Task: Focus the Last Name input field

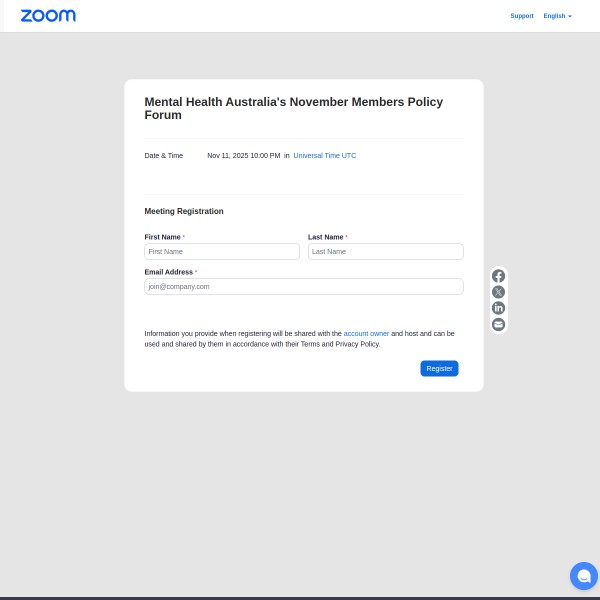Action: (385, 252)
